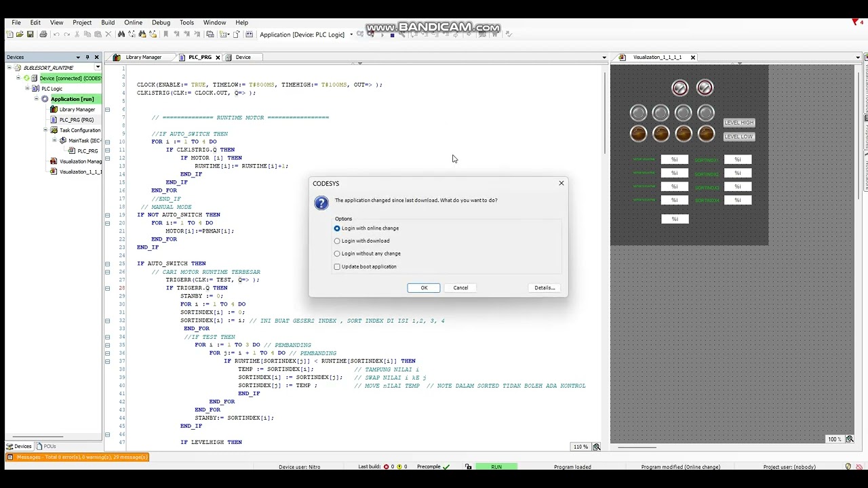Click the %i field next to SORTINDX1
Viewport: 868px width, 488px height.
[x=737, y=160]
